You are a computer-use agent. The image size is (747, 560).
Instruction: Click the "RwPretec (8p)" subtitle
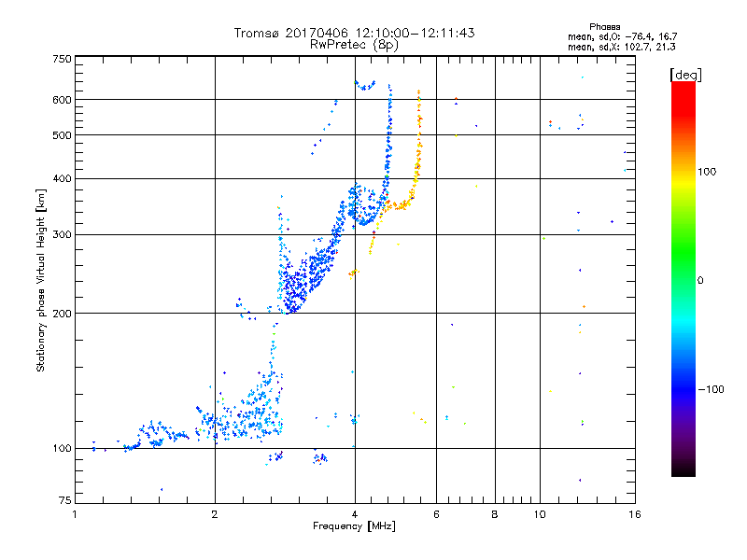[354, 45]
